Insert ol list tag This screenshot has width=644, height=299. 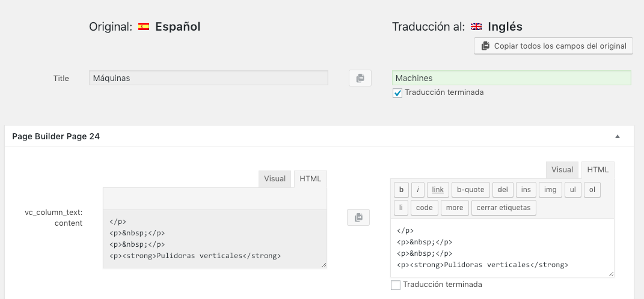pos(592,190)
